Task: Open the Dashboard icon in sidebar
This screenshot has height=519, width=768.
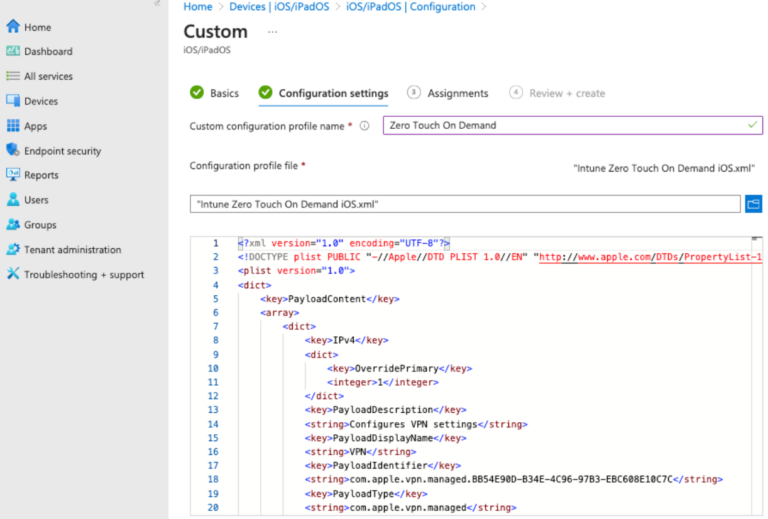Action: 13,51
